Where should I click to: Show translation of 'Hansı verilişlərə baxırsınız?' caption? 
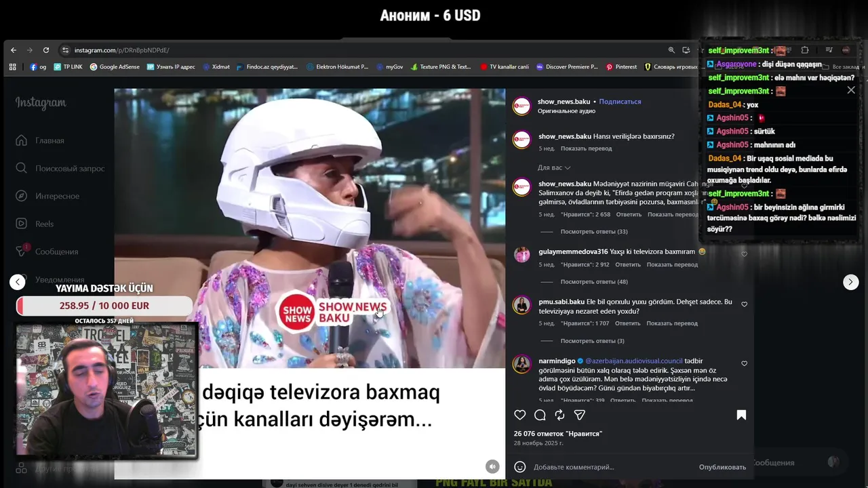tap(586, 148)
